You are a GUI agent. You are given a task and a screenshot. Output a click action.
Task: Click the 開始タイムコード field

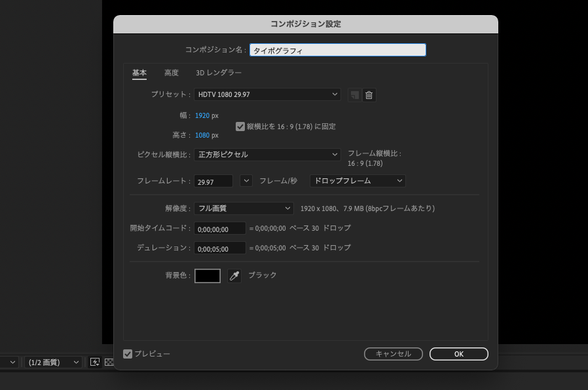220,229
